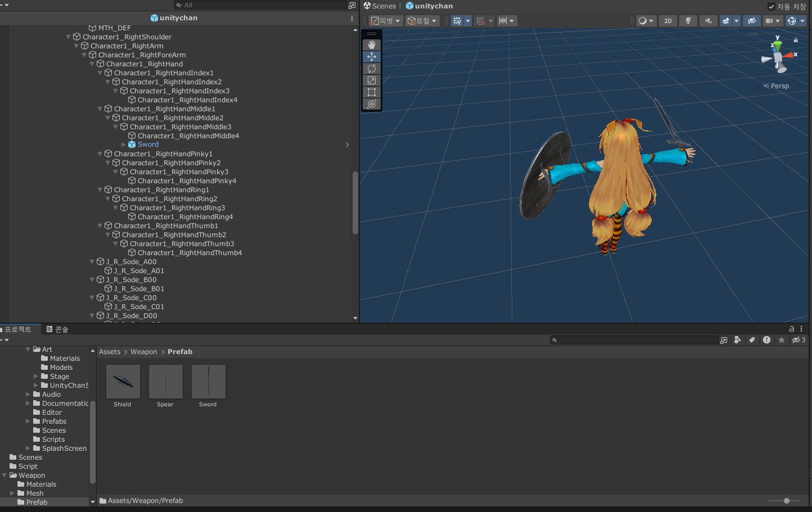Toggle the grid visibility button
This screenshot has height=512, width=812.
point(457,21)
